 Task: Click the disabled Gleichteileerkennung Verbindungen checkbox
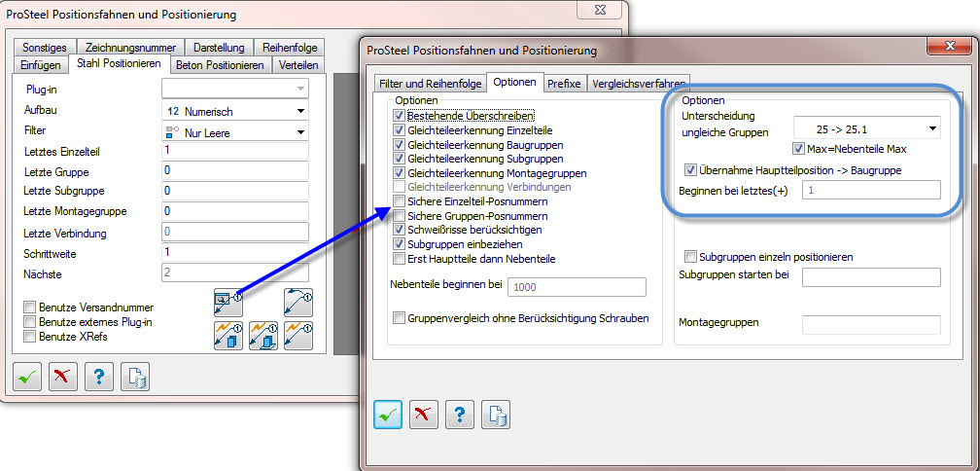[x=399, y=187]
